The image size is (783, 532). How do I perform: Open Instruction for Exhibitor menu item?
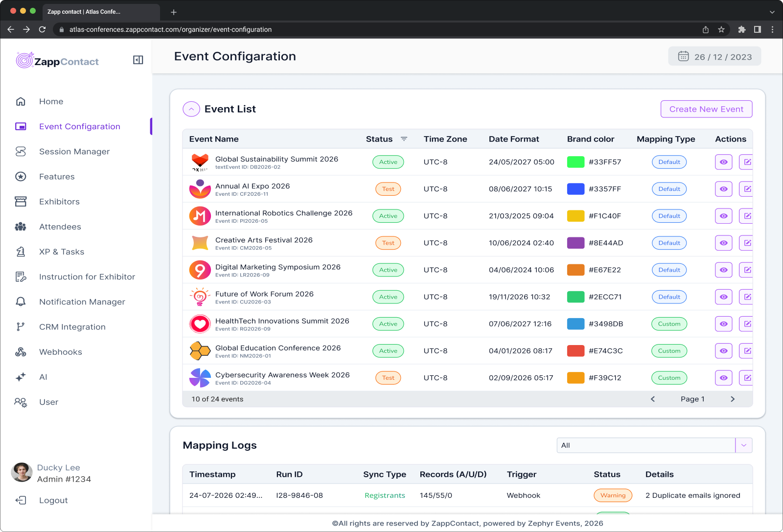click(87, 277)
